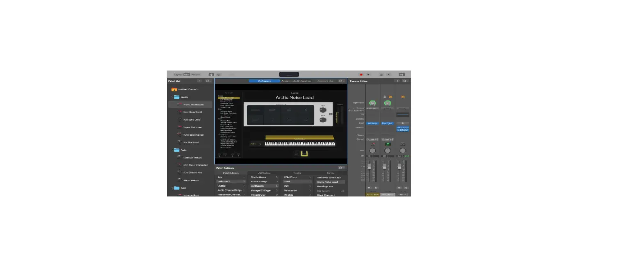Add a new patch with plus button
Viewport: 644px width, 277px height.
tap(200, 81)
